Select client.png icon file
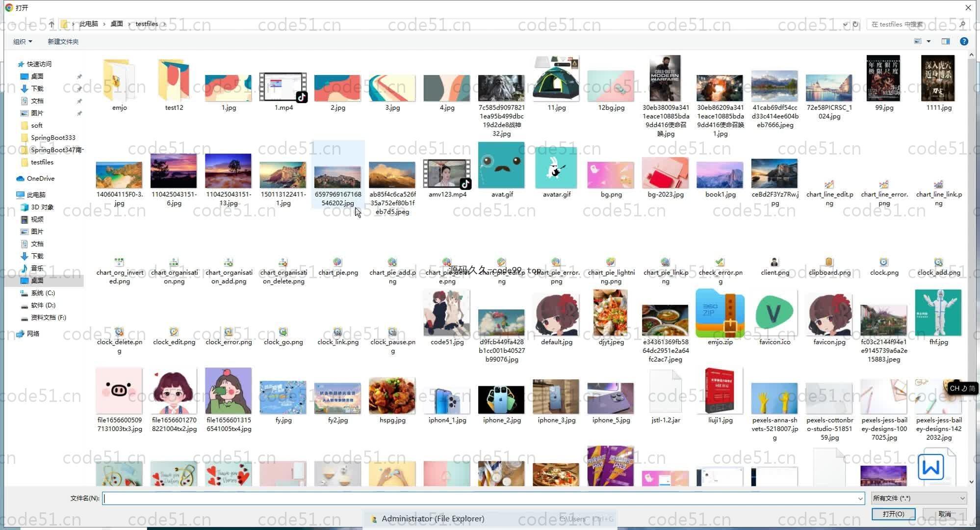 tap(774, 267)
